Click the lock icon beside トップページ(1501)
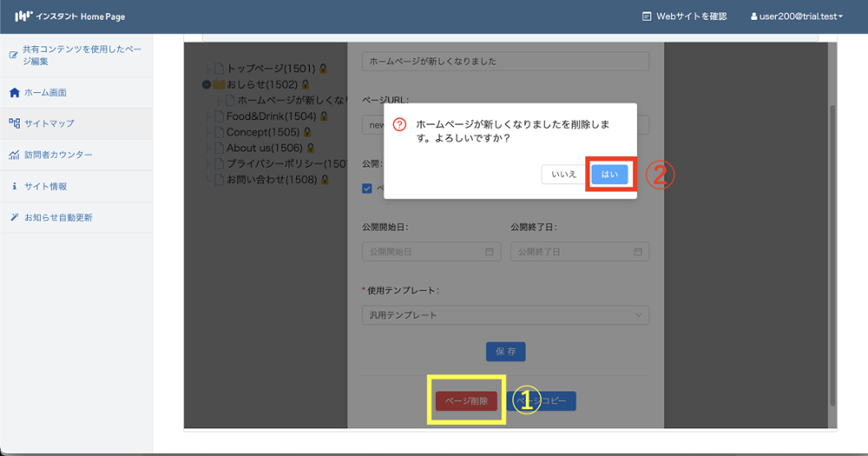The height and width of the screenshot is (456, 868). [x=322, y=68]
